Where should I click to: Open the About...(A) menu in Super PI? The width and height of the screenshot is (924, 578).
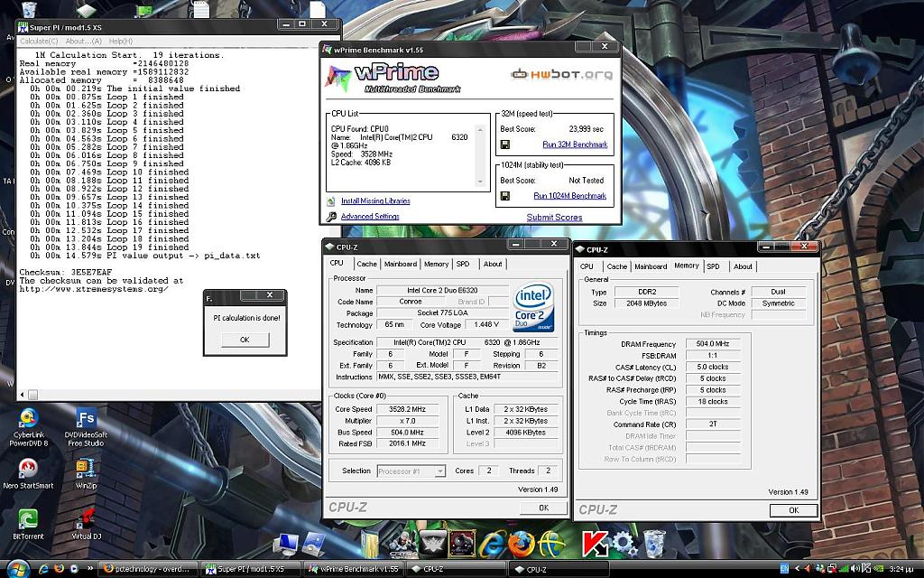83,42
